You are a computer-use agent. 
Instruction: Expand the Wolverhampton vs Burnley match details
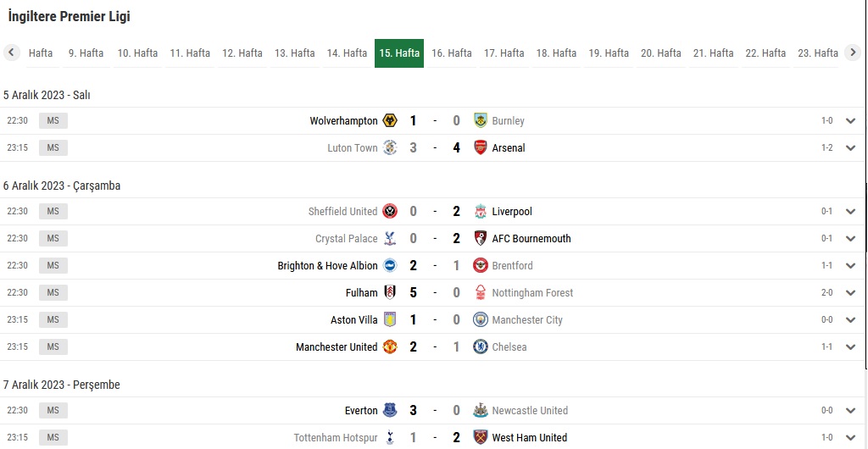coord(851,120)
